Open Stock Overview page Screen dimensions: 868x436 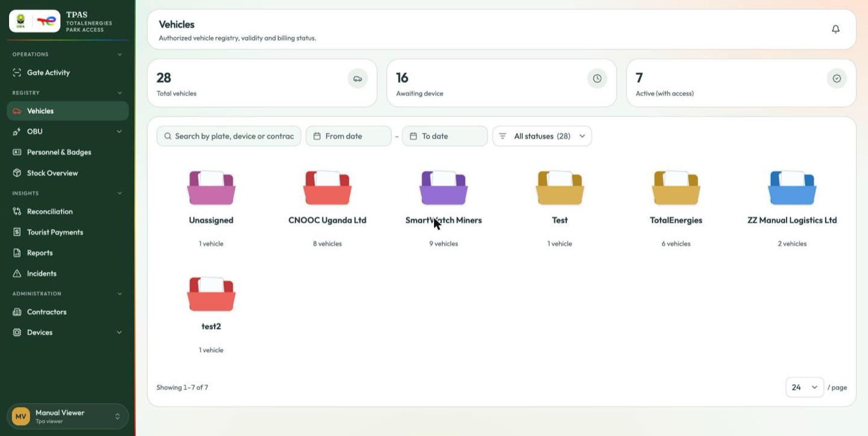click(x=68, y=173)
